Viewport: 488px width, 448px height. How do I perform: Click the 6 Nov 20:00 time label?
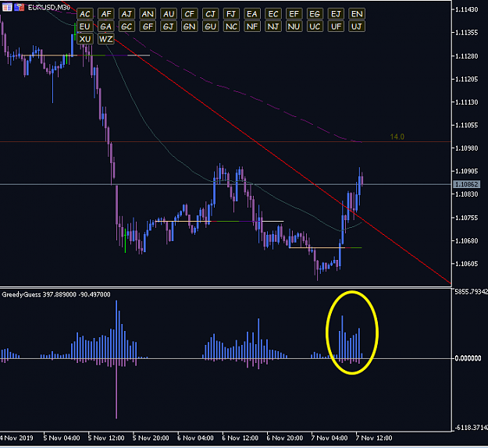pyautogui.click(x=285, y=438)
